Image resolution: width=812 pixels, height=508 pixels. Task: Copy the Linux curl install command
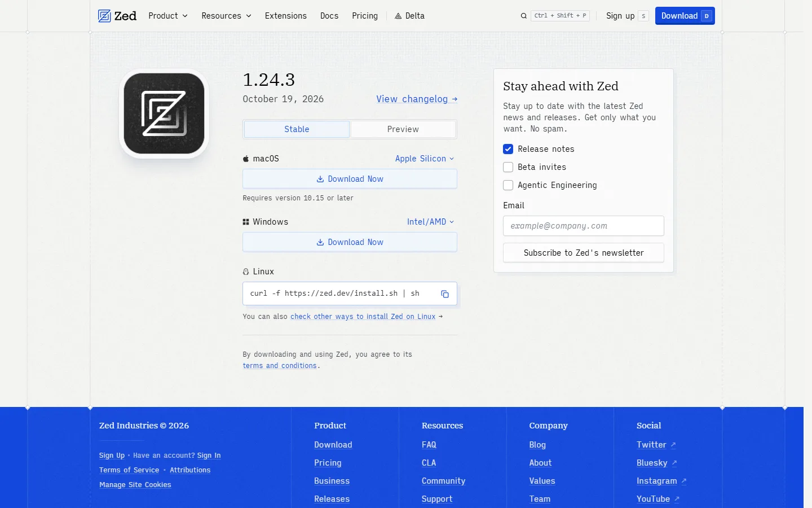[445, 294]
